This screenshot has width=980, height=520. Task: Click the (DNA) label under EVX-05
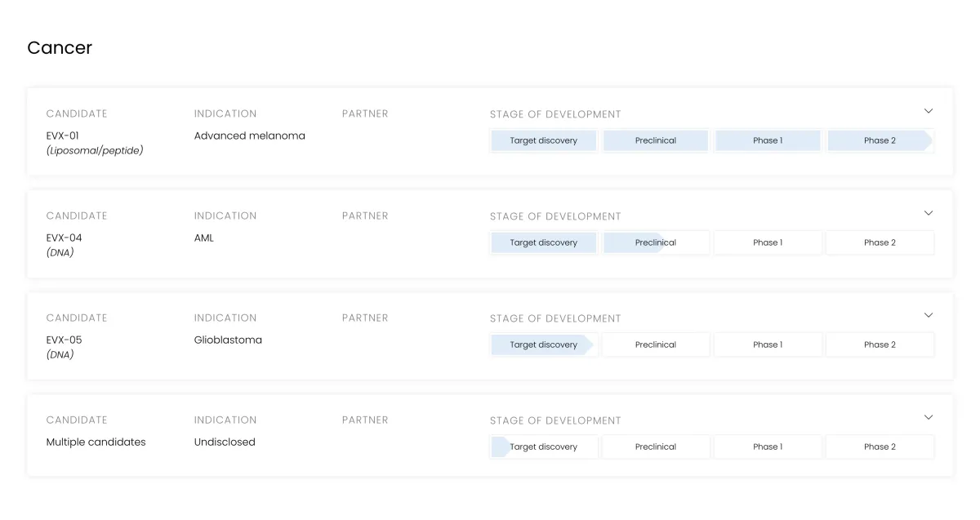click(60, 355)
